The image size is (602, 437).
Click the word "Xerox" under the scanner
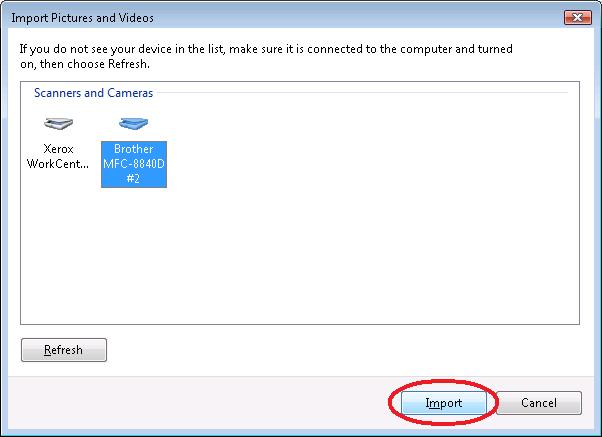[58, 149]
